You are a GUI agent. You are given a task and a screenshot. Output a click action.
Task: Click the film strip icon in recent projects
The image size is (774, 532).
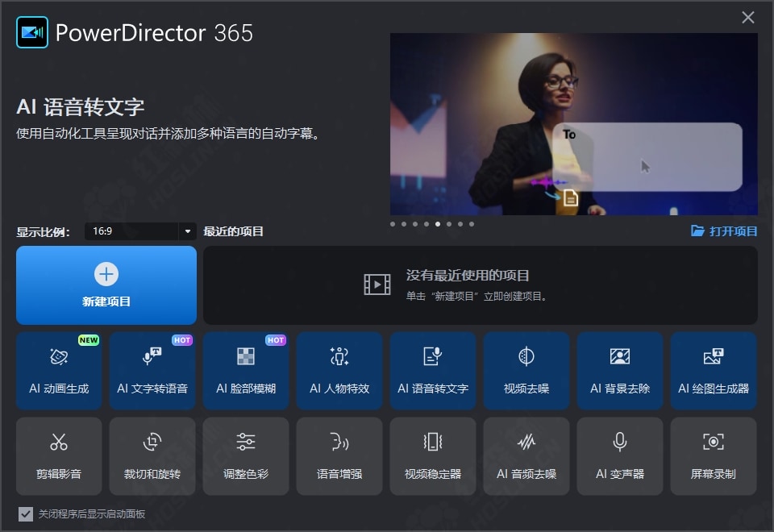[377, 285]
